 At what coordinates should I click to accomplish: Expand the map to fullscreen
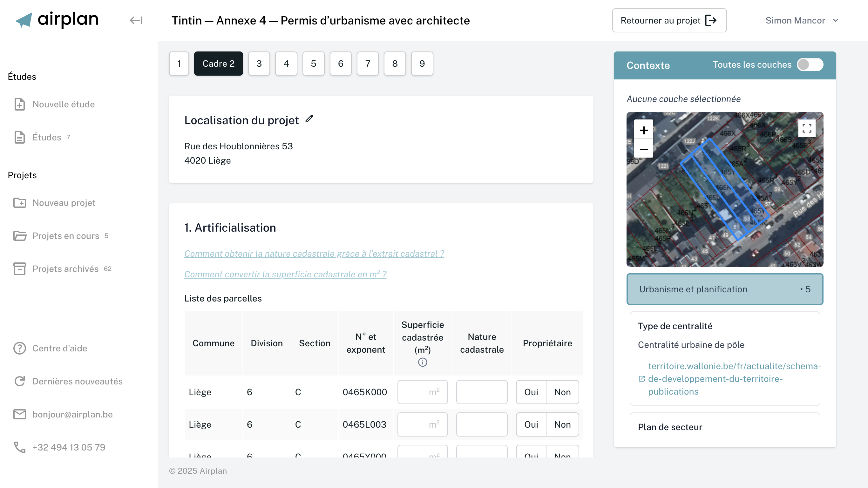tap(807, 128)
